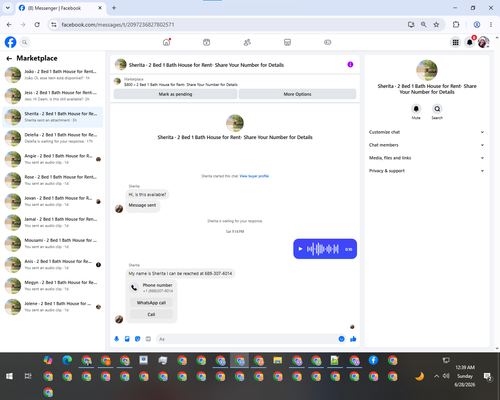
Task: Open Chrome zoom magnifier in the address bar
Action: point(424,25)
